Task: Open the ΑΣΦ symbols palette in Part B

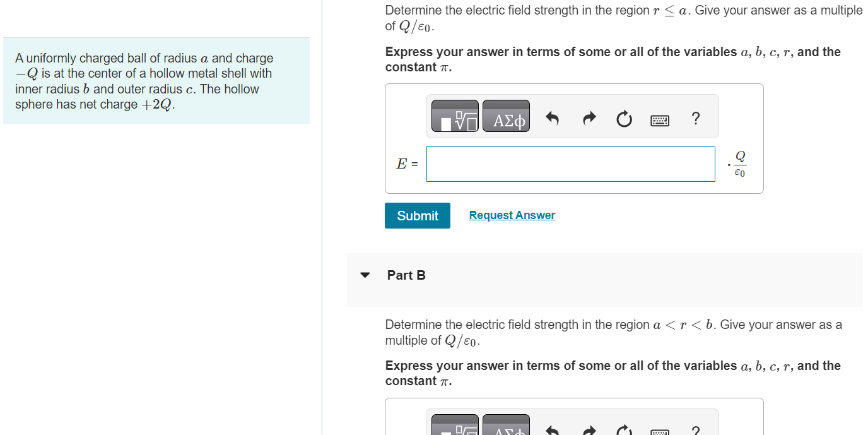Action: [x=505, y=429]
